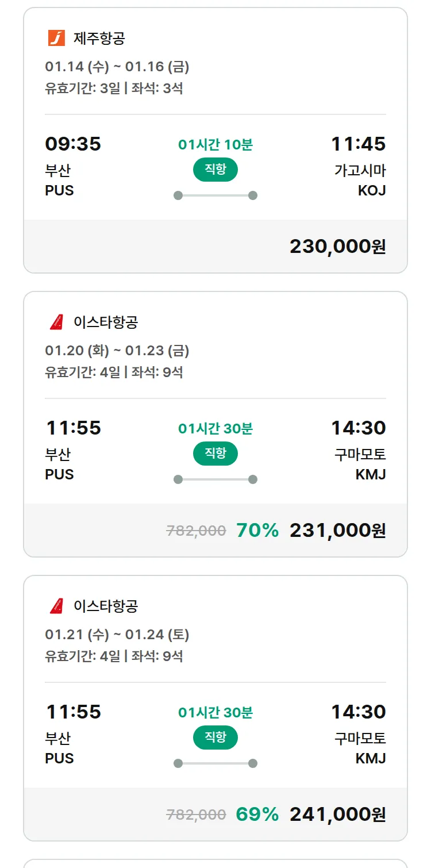Screen dimensions: 431x868
Task: Select the 231,000원 discounted fare
Action: click(x=337, y=531)
